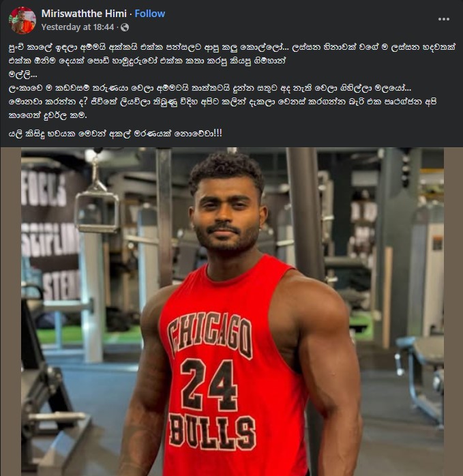Click the short second paragraph line of the post
Screen dimensions: 463x476
coord(23,75)
